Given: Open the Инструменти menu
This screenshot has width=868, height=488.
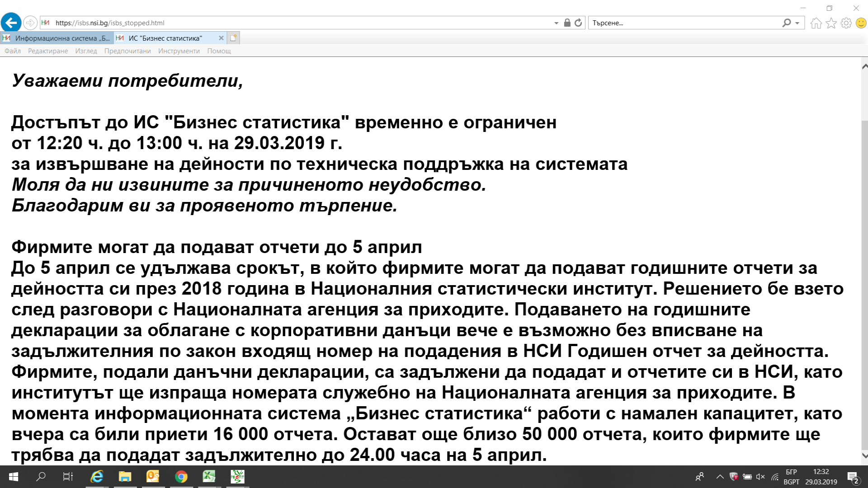Looking at the screenshot, I should pyautogui.click(x=179, y=51).
